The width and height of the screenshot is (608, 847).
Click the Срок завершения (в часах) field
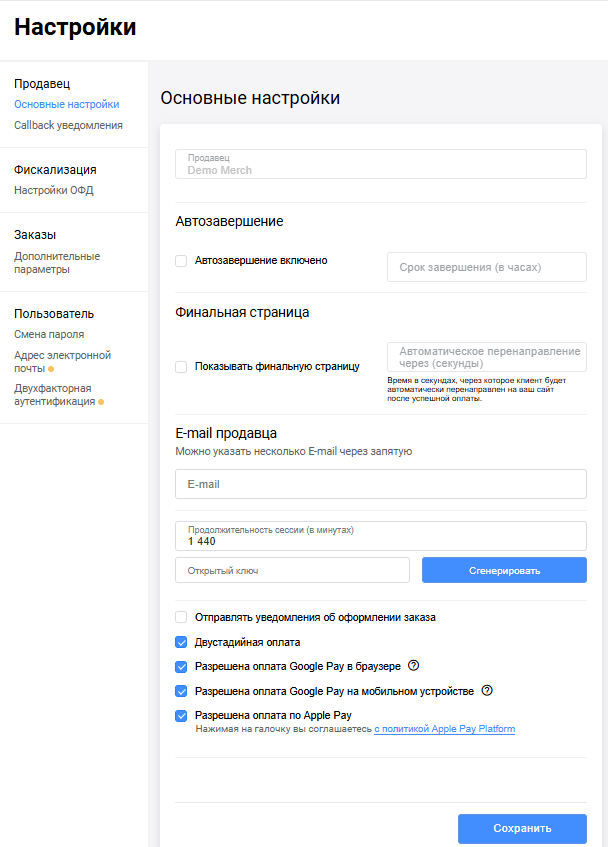(486, 267)
